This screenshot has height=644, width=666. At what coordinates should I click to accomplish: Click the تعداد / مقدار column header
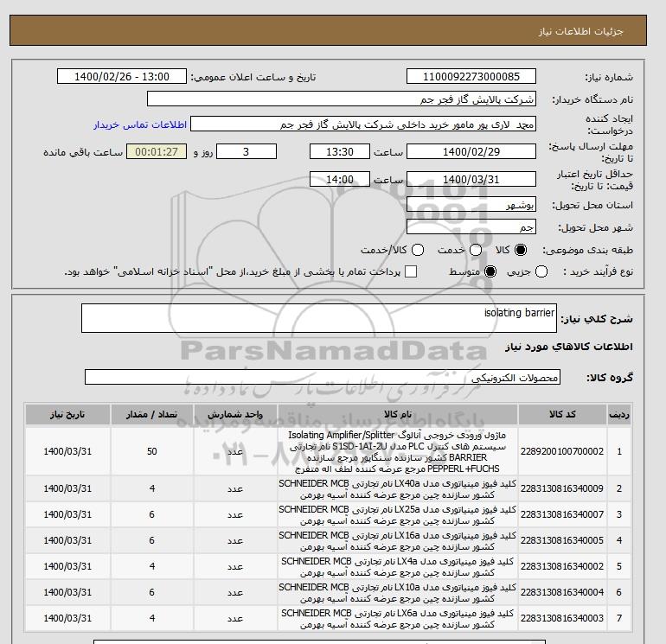pyautogui.click(x=152, y=414)
